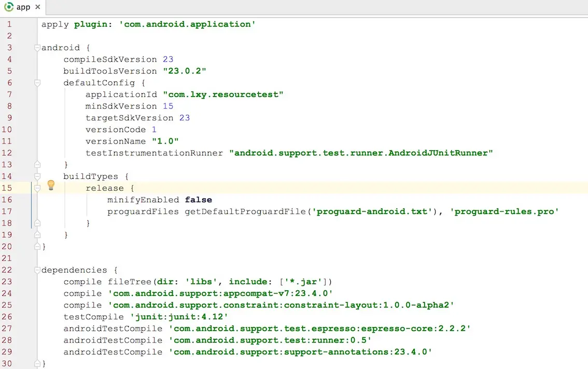Collapse the android block fold marker
This screenshot has height=369, width=588.
pyautogui.click(x=37, y=48)
